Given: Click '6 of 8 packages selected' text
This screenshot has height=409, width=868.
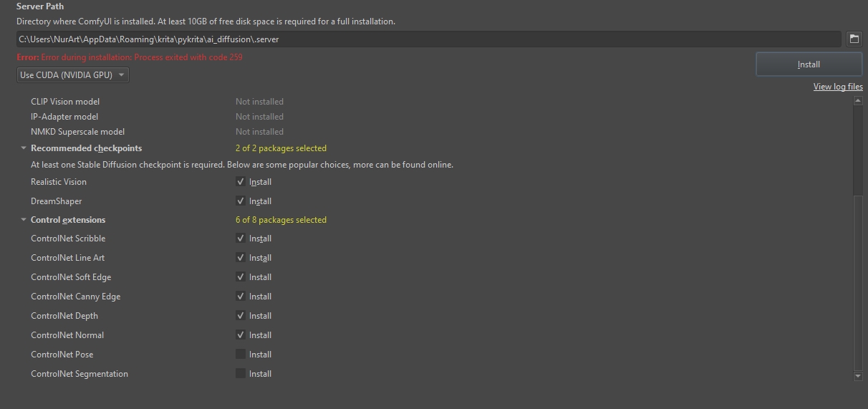Looking at the screenshot, I should [x=281, y=220].
